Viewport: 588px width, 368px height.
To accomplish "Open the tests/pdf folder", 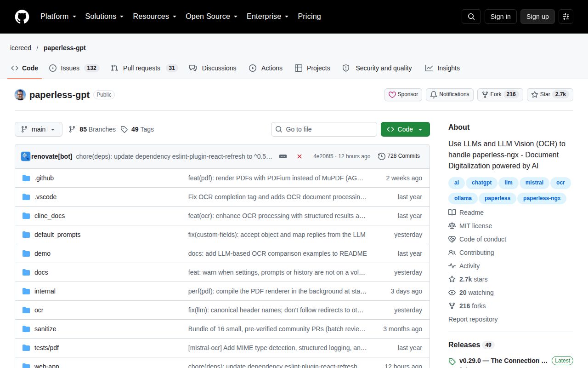I will [47, 348].
